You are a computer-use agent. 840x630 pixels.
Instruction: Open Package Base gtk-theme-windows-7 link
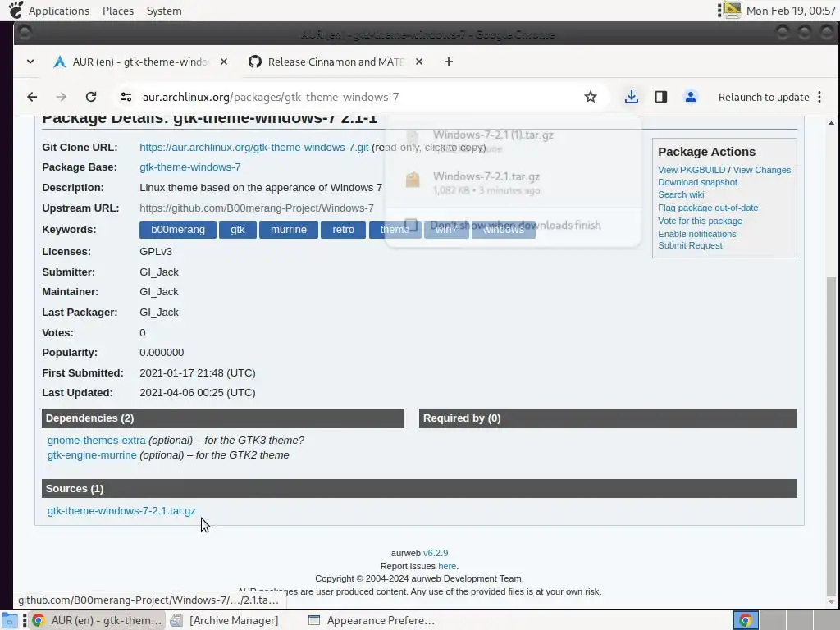tap(190, 167)
